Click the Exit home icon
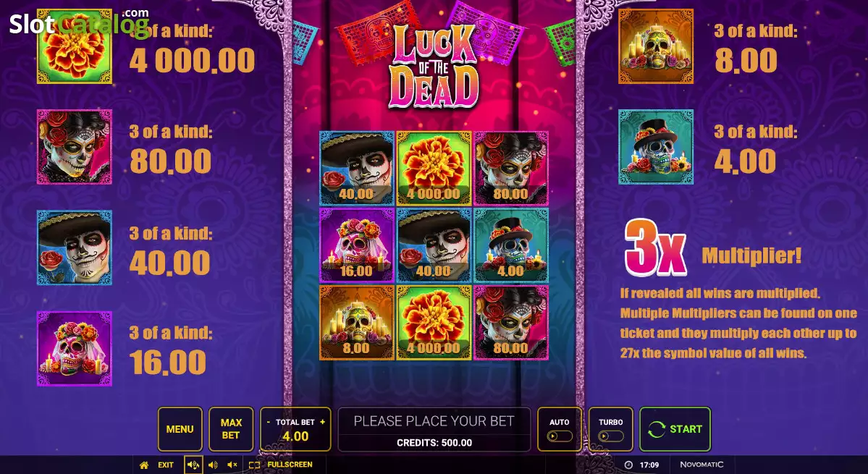The image size is (868, 474). point(144,465)
